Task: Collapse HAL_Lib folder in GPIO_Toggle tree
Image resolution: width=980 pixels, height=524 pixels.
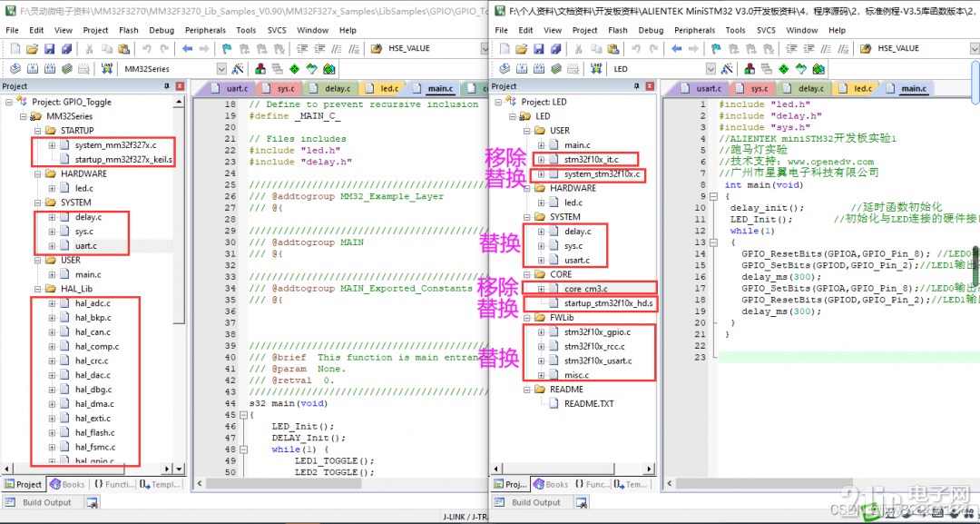Action: (x=37, y=289)
